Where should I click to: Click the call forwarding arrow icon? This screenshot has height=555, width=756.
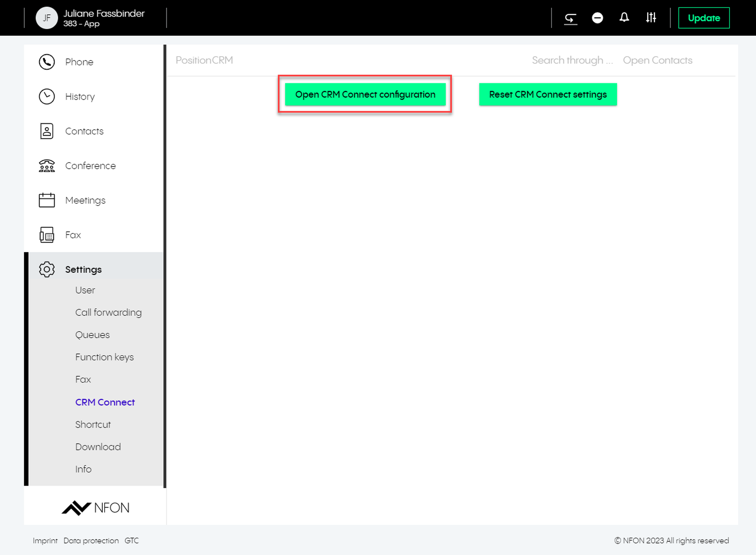570,18
